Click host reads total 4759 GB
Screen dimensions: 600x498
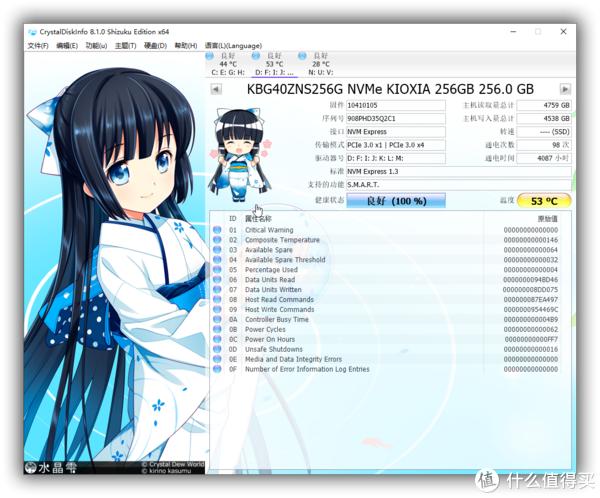coord(544,105)
